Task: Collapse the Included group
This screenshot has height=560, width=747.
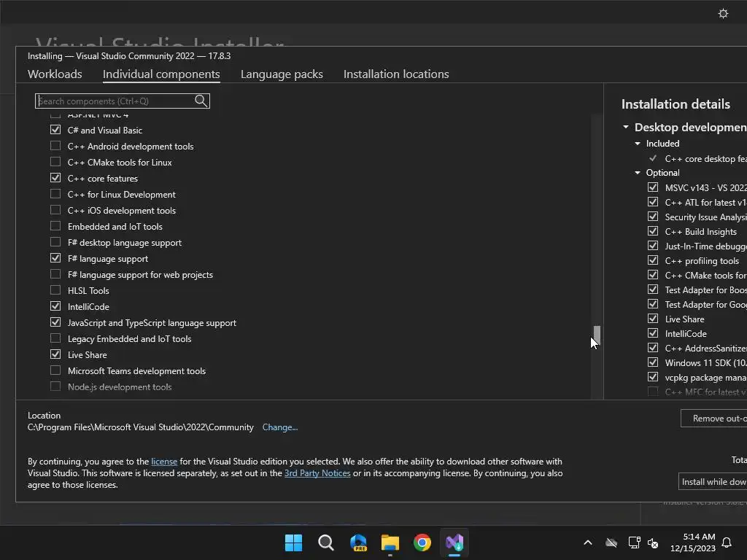Action: tap(638, 144)
